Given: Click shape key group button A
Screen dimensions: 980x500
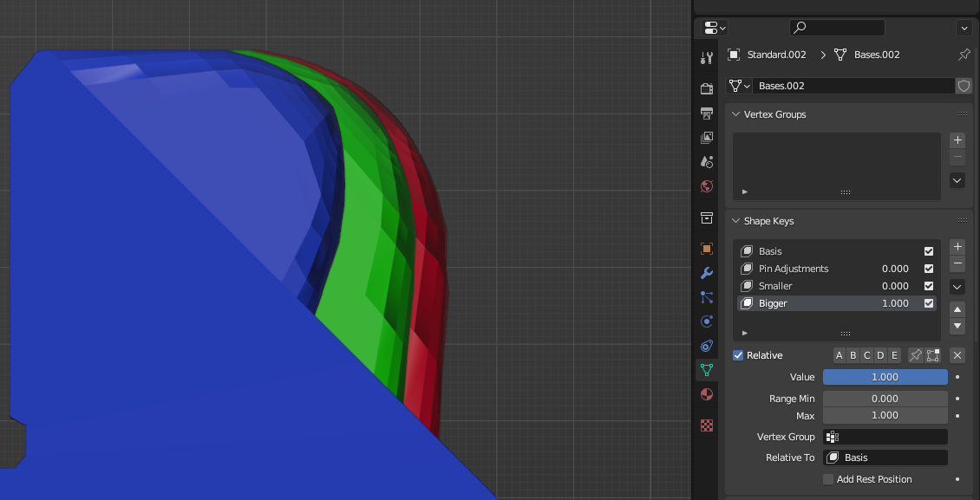Looking at the screenshot, I should click(840, 355).
